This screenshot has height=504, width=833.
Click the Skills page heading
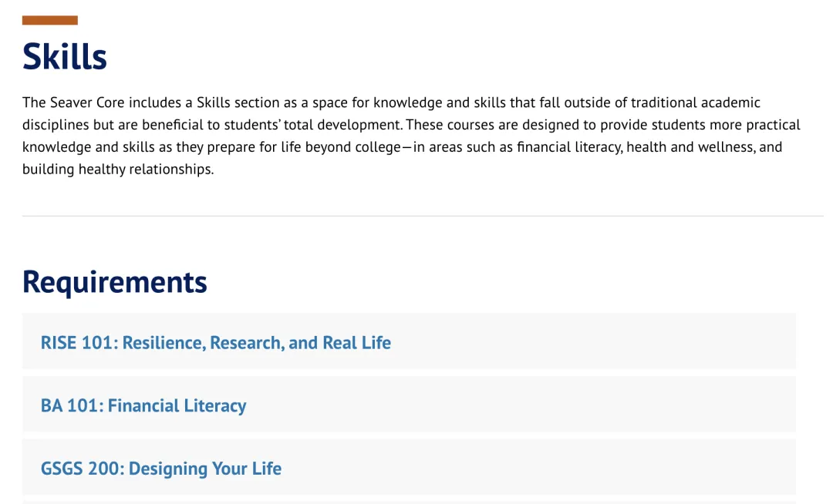point(64,56)
